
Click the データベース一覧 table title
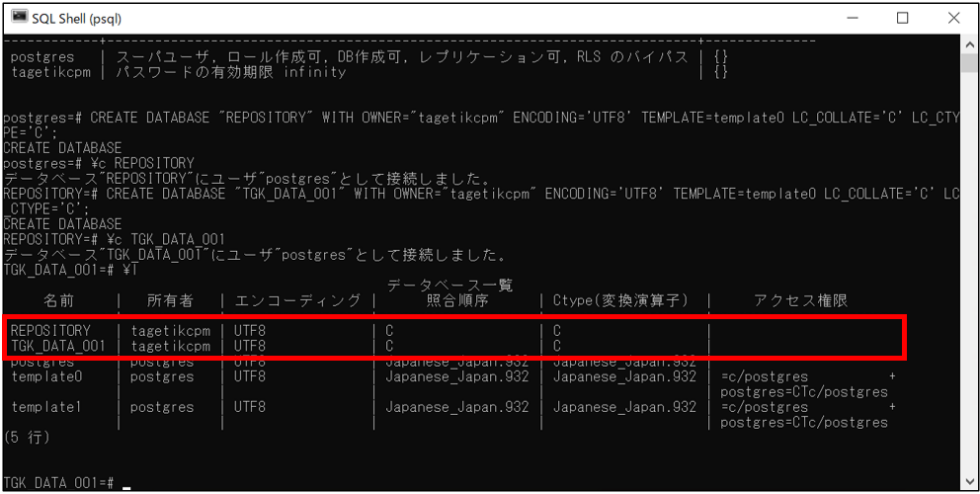(x=450, y=286)
